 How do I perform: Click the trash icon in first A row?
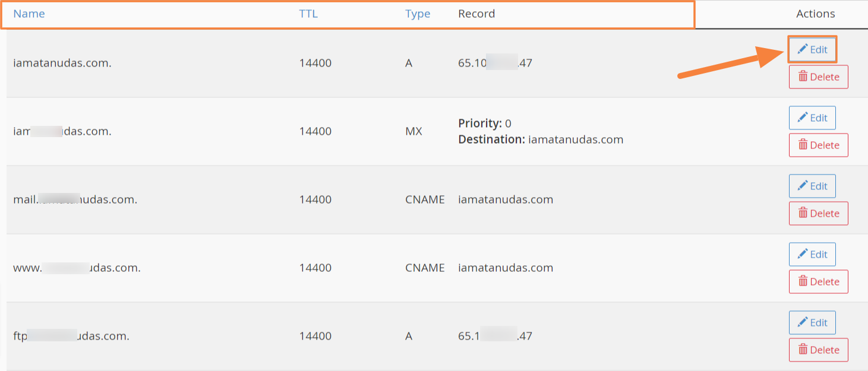(x=803, y=76)
